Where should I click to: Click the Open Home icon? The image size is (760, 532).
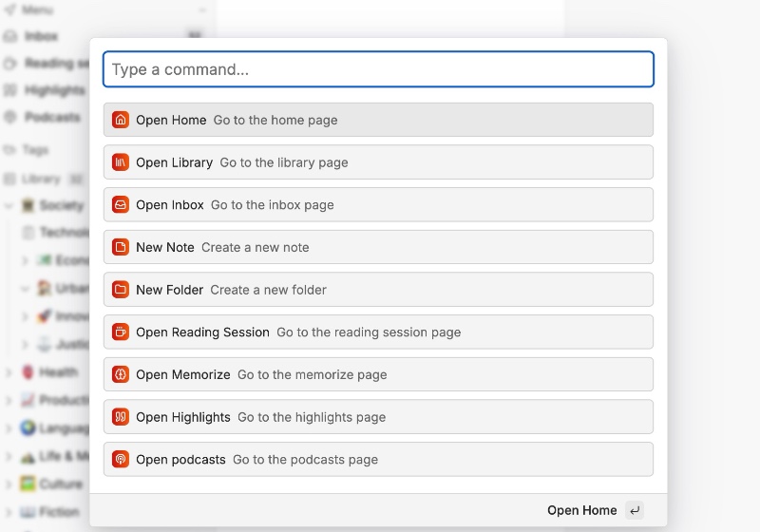tap(121, 120)
